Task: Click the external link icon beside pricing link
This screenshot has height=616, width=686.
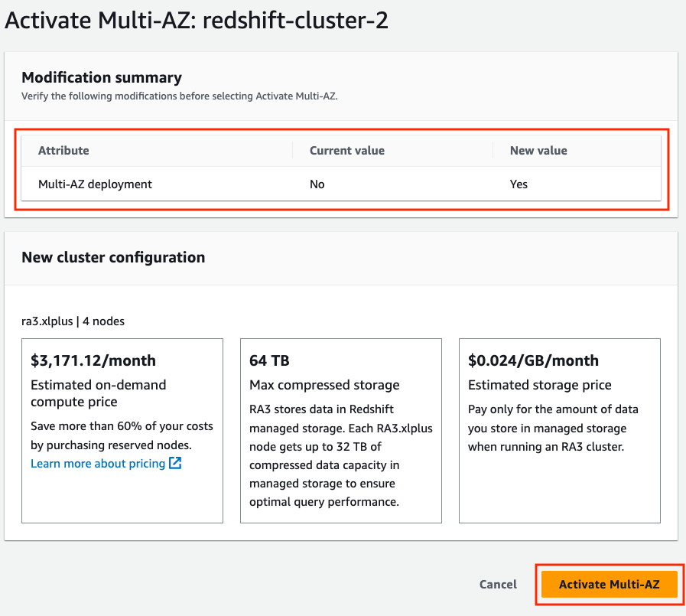Action: 175,463
